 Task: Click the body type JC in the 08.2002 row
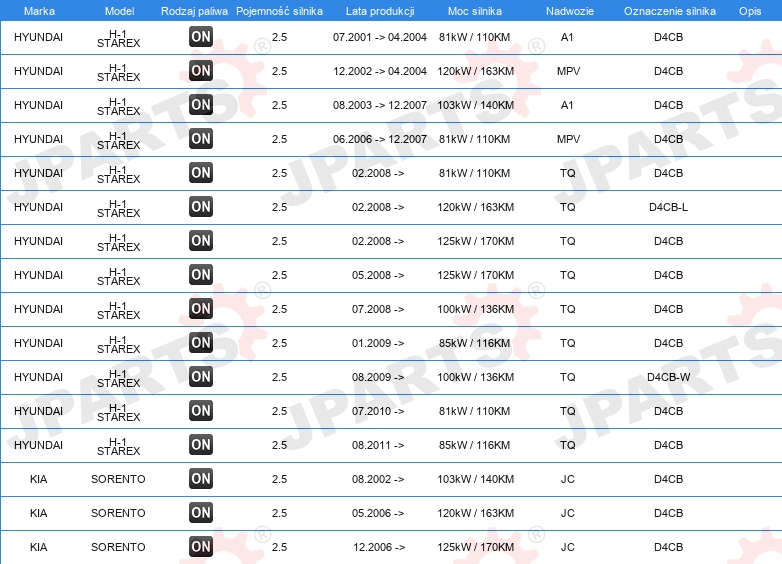(568, 479)
